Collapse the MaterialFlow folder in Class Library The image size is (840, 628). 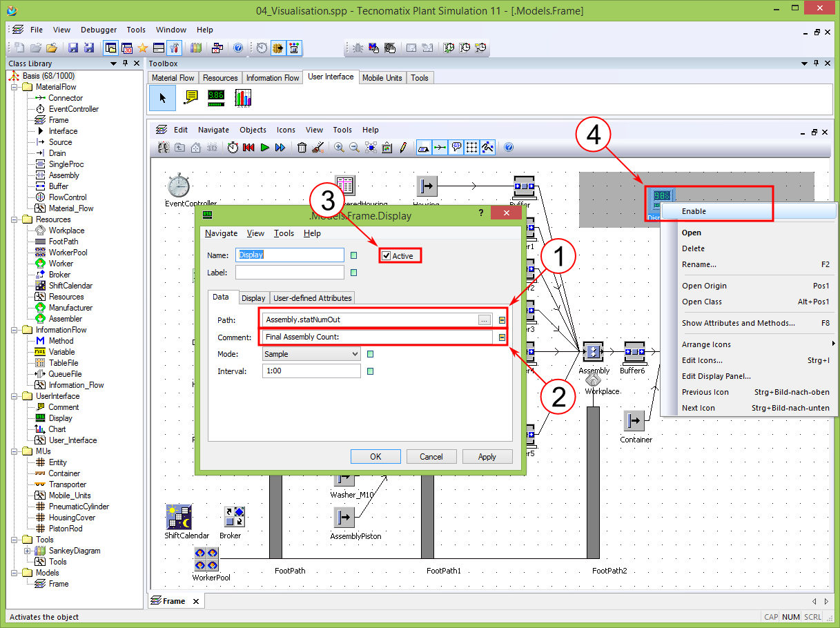(14, 87)
